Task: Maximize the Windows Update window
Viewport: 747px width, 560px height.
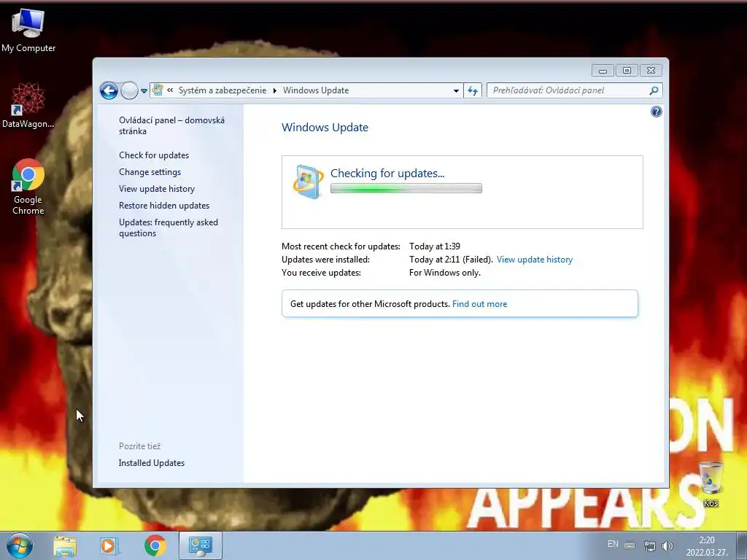Action: [x=627, y=71]
